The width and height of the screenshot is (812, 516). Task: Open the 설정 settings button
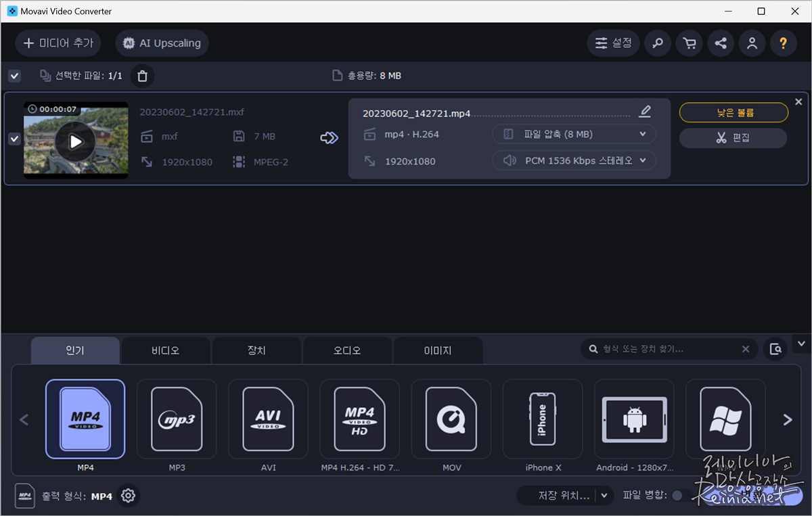(x=613, y=43)
